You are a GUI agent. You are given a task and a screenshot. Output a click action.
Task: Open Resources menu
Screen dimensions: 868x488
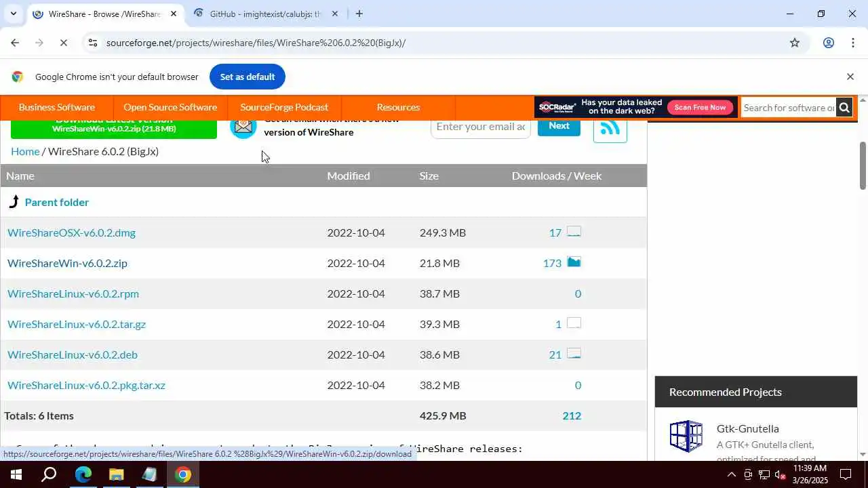click(x=398, y=107)
